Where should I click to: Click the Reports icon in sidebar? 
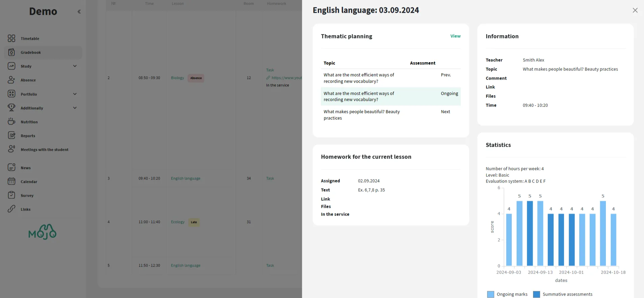pyautogui.click(x=11, y=136)
